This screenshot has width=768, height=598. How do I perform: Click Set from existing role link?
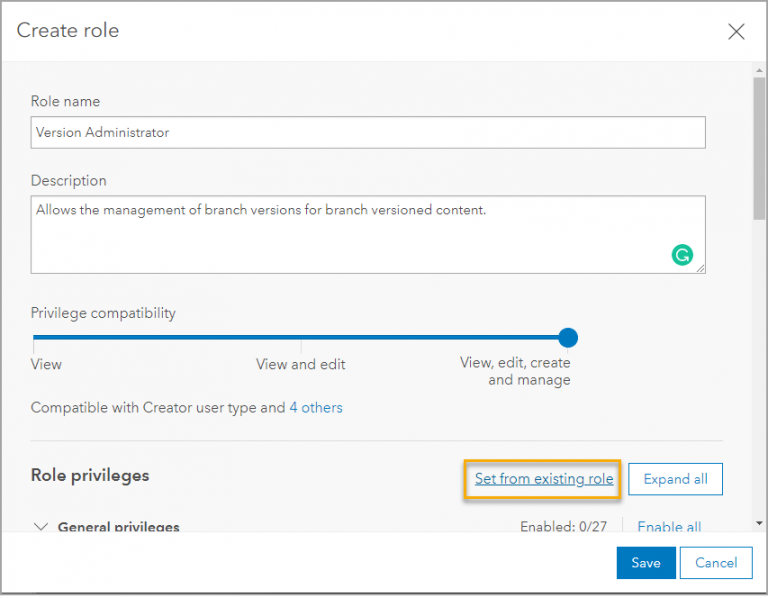(x=543, y=479)
